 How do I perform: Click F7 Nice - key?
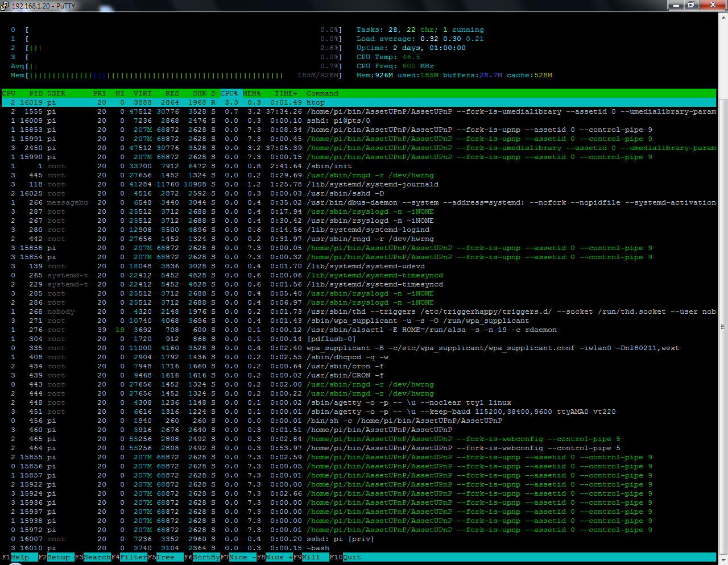(x=238, y=557)
